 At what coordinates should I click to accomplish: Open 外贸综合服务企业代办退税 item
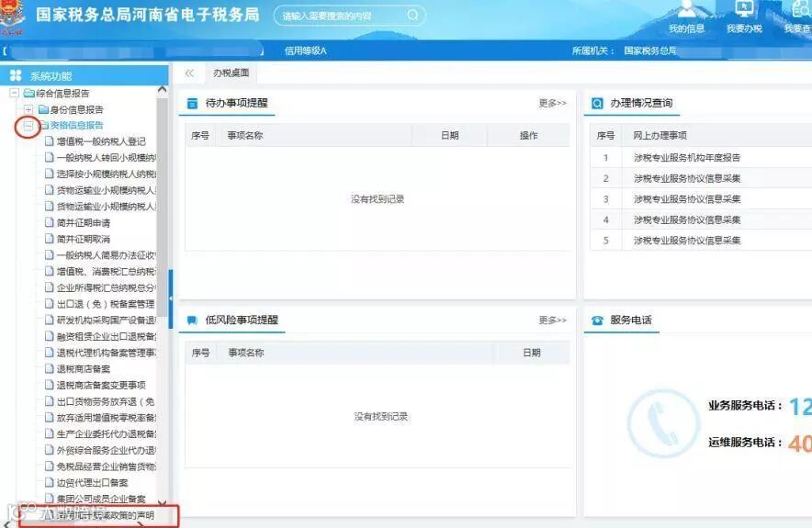pyautogui.click(x=107, y=450)
